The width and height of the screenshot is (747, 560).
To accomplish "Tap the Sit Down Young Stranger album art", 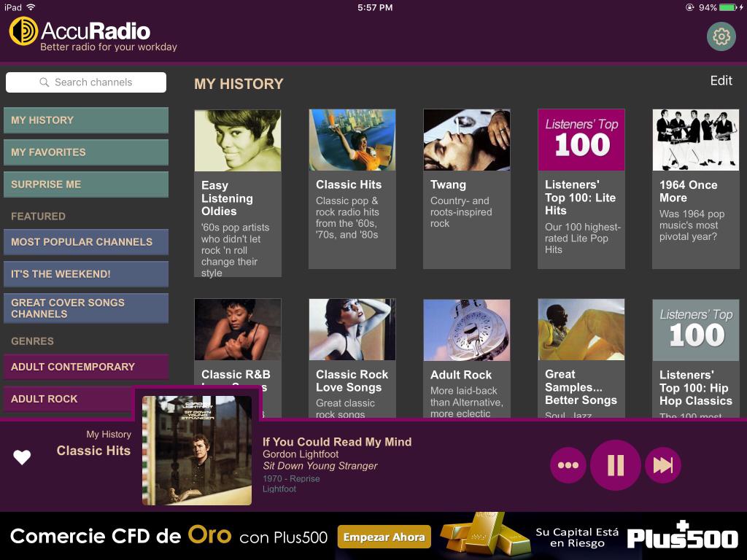I will pyautogui.click(x=197, y=451).
